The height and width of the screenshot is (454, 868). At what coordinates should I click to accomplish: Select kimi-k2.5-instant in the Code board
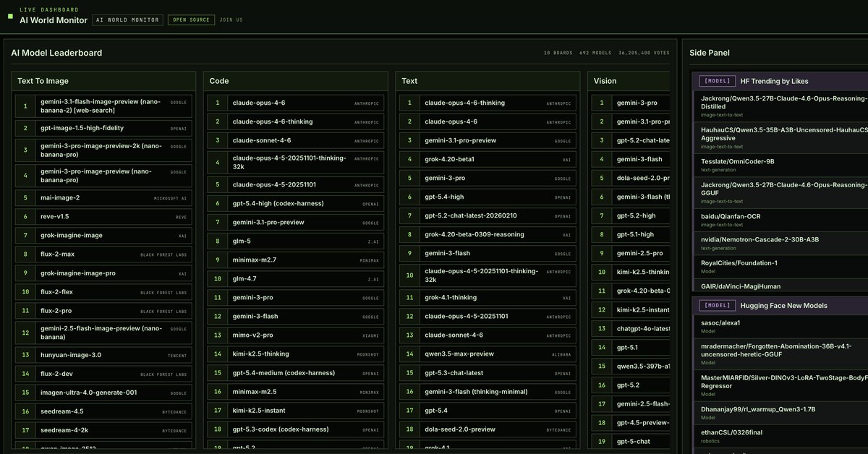pyautogui.click(x=296, y=411)
